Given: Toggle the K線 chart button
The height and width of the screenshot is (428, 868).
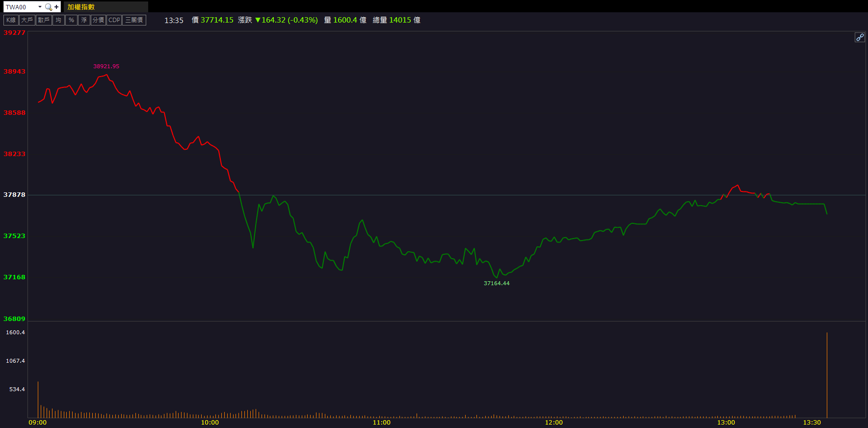Looking at the screenshot, I should tap(11, 20).
